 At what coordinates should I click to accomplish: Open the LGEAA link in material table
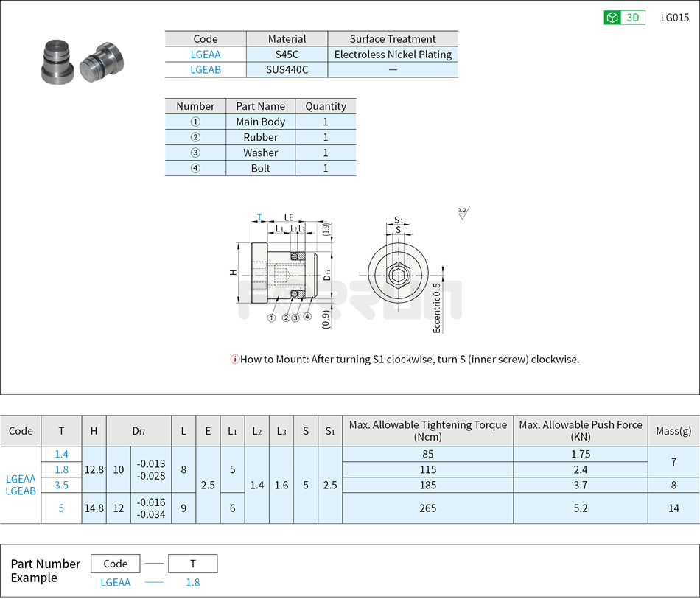click(x=206, y=55)
